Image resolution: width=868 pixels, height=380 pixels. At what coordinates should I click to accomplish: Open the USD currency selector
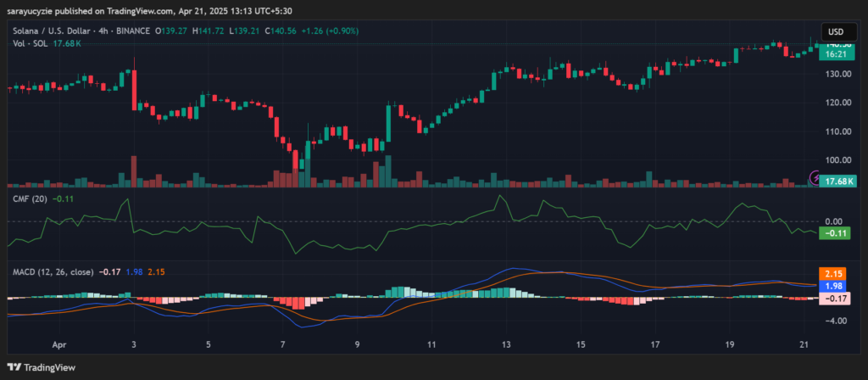(x=836, y=31)
